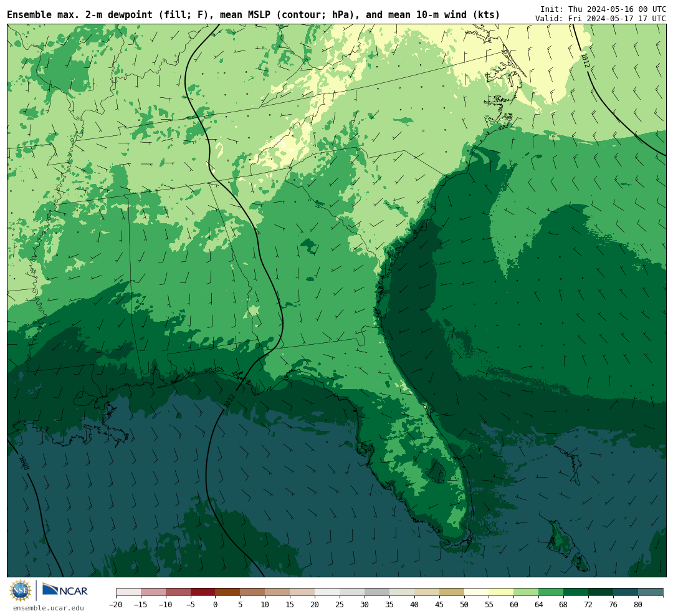Image resolution: width=673 pixels, height=616 pixels.
Task: Click the Init: Thu 2024-05-16 00 UTC text
Action: coord(603,9)
